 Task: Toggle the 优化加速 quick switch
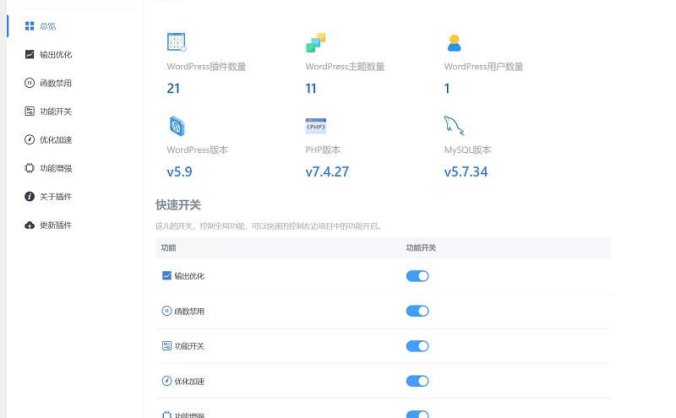[x=417, y=381]
